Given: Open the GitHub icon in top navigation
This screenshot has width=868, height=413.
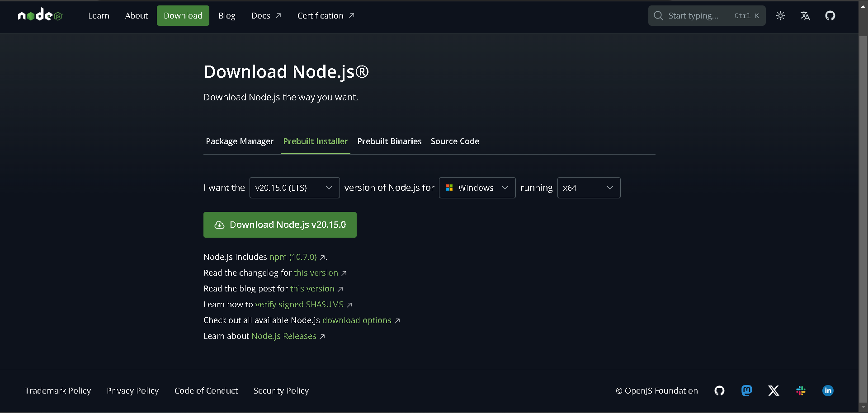Looking at the screenshot, I should click(830, 16).
